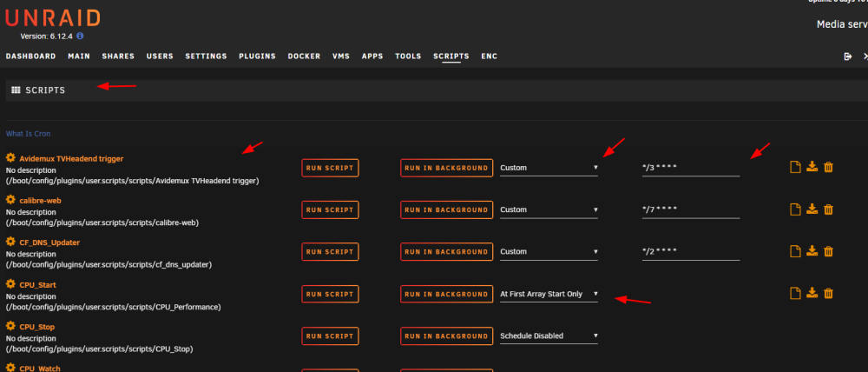Edit cron field containing */3 * * * *
Image resolution: width=868 pixels, height=372 pixels.
[691, 168]
